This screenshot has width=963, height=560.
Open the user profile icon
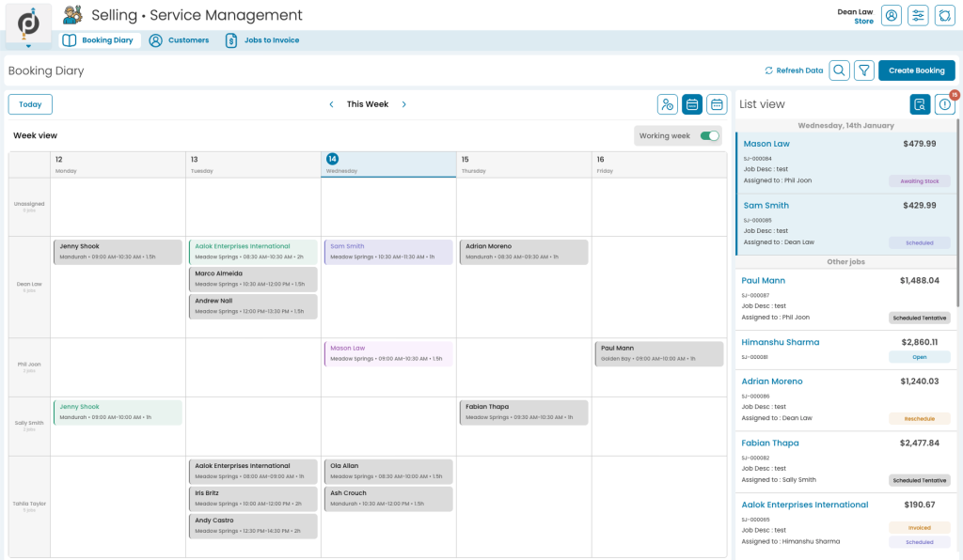tap(891, 15)
